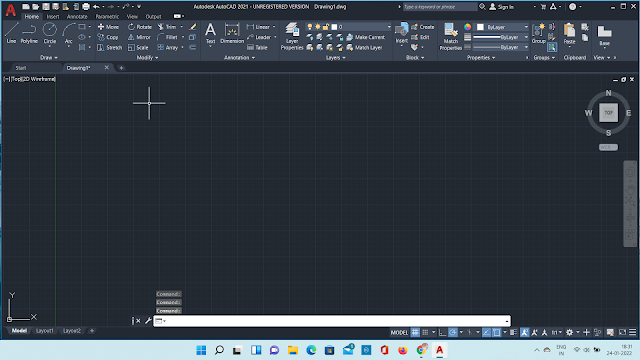The height and width of the screenshot is (360, 640).
Task: Expand the Block panel dropdown
Action: 415,58
